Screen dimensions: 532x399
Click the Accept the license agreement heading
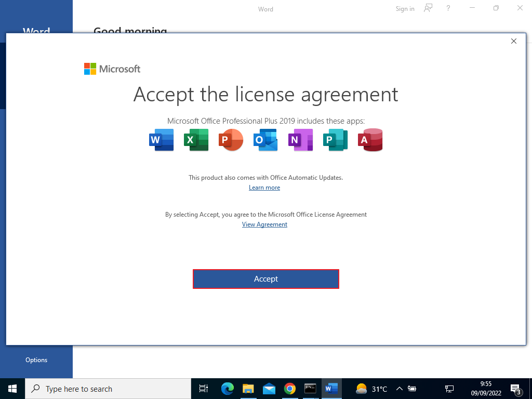pyautogui.click(x=265, y=95)
